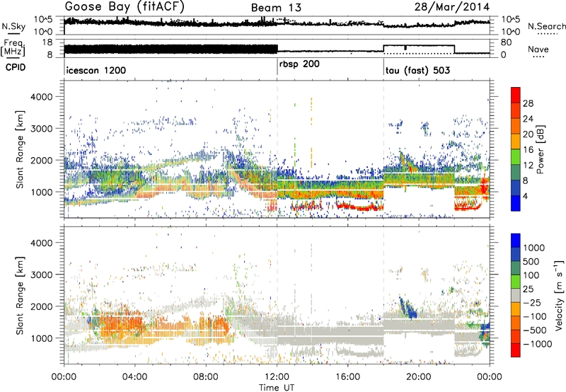
Task: Click the 'Freq. [MHz]' axis label
Action: pyautogui.click(x=13, y=48)
